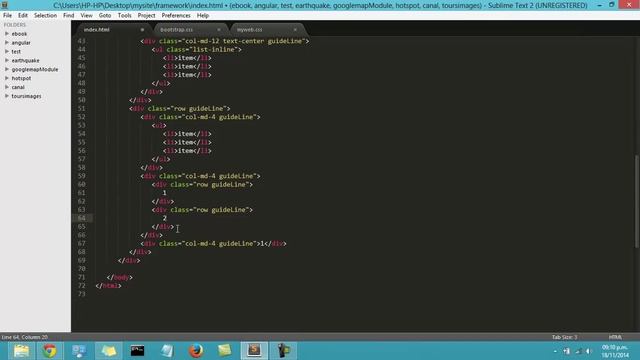Close the bootstrap.css tab
The width and height of the screenshot is (640, 360).
tap(219, 30)
